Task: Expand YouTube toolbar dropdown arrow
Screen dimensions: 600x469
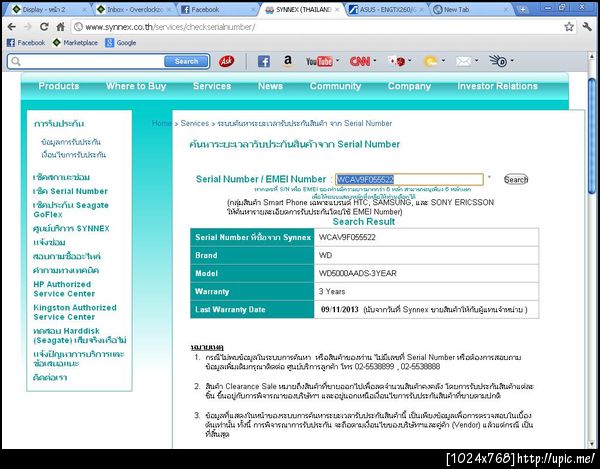Action: tap(338, 60)
